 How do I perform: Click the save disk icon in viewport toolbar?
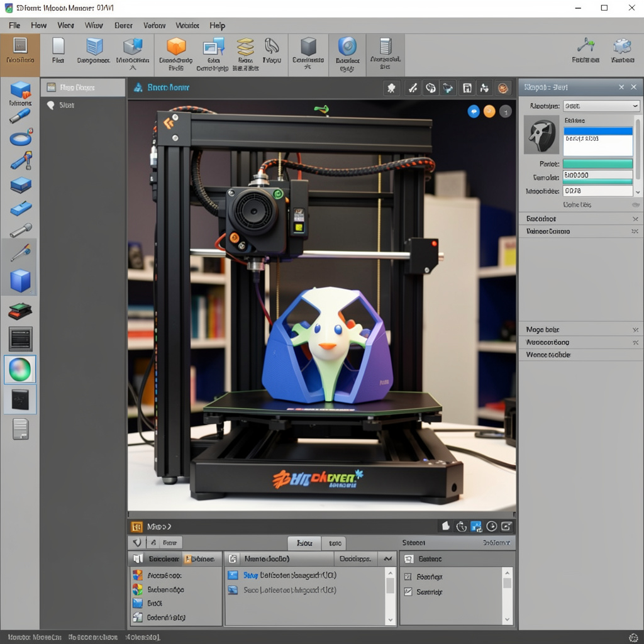467,87
